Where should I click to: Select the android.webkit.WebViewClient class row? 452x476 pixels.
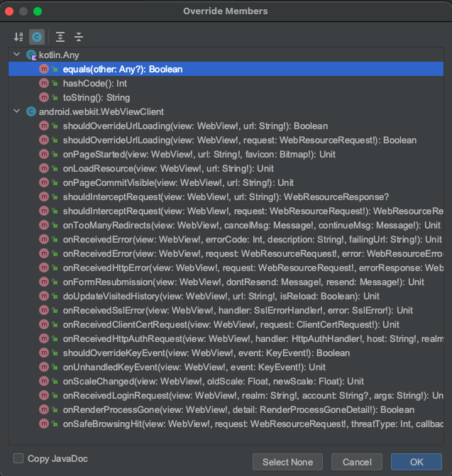(x=226, y=111)
